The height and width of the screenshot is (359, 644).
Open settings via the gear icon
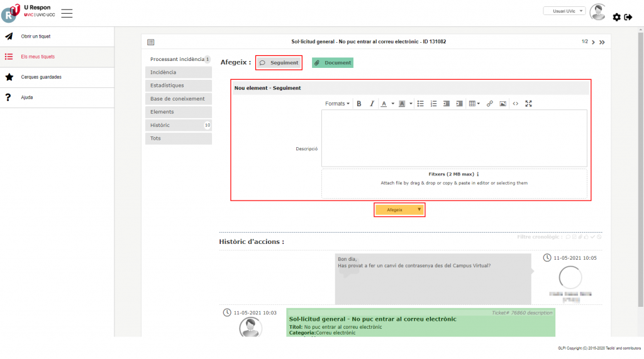tap(616, 17)
